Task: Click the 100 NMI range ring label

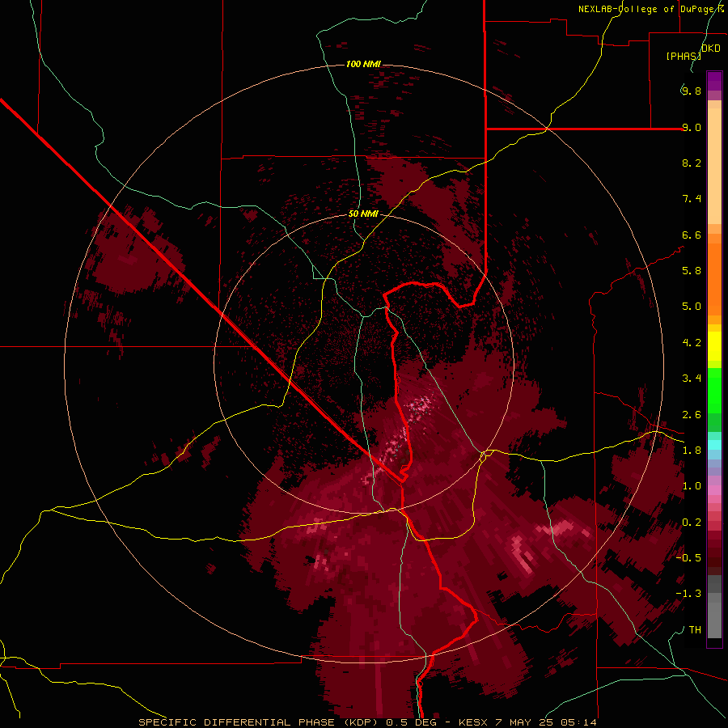Action: pos(363,64)
